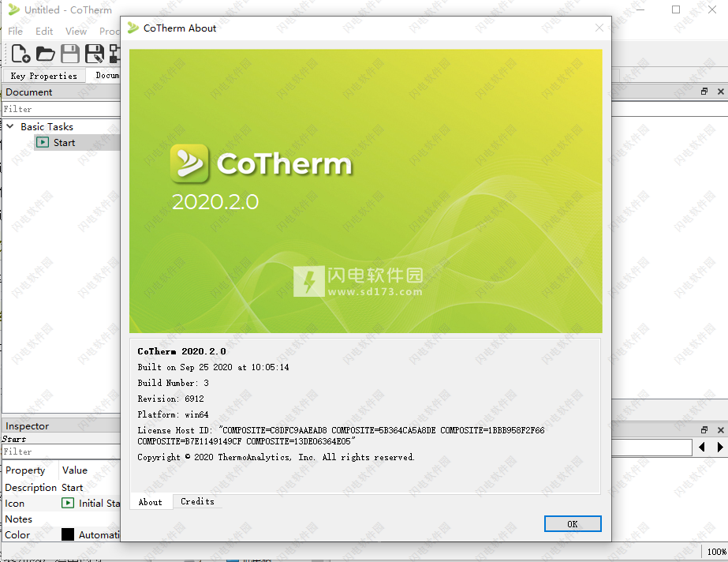Select the Icon property cell
The image size is (728, 562).
(14, 503)
